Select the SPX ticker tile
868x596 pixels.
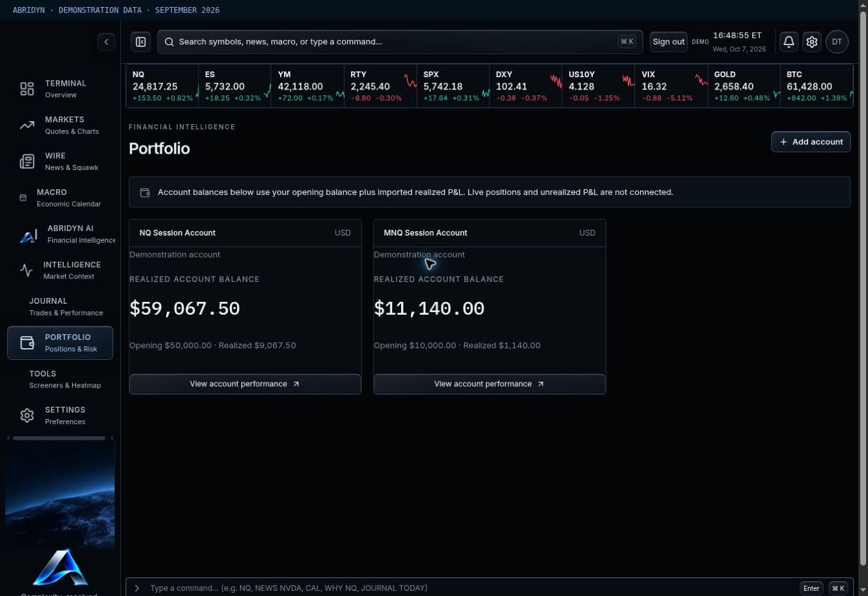(x=453, y=86)
